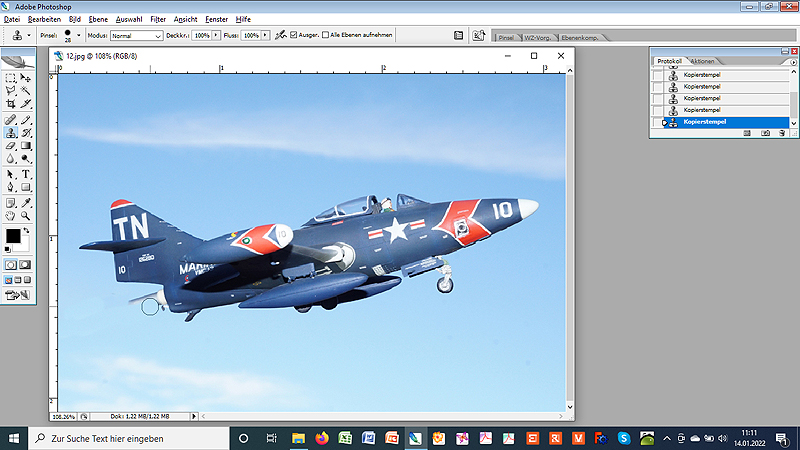This screenshot has width=800, height=450.
Task: Click the background color swatch
Action: (x=23, y=246)
